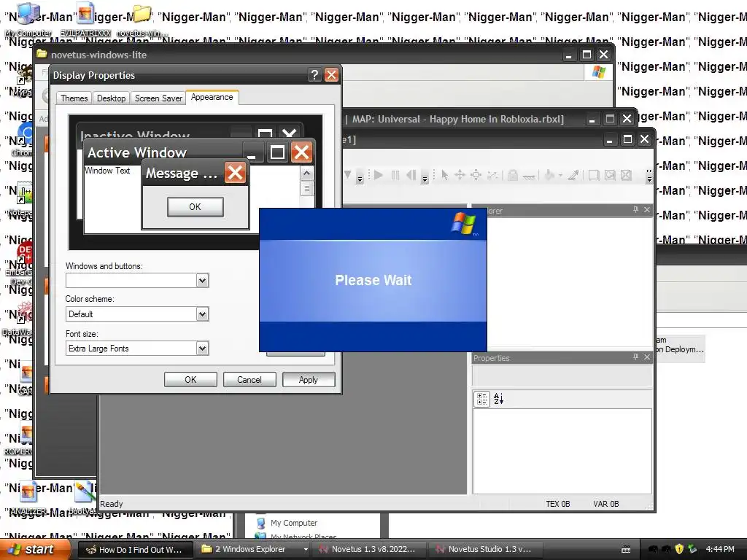Image resolution: width=747 pixels, height=560 pixels.
Task: Click the My Computer item in the Explorer sidebar
Action: coord(287,523)
